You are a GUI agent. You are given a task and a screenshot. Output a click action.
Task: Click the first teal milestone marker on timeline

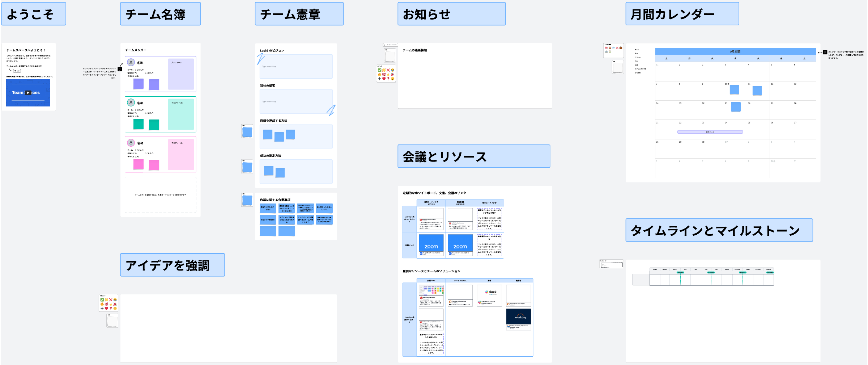click(680, 272)
